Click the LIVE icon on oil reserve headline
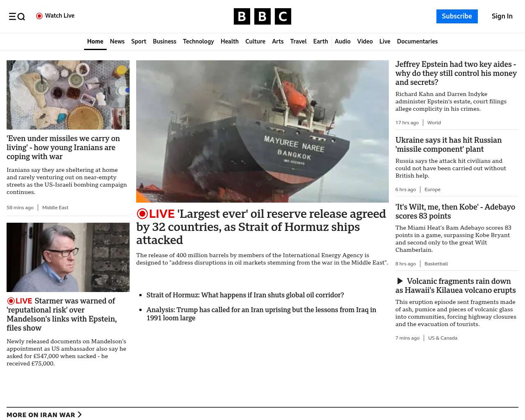This screenshot has width=525, height=420. [156, 214]
